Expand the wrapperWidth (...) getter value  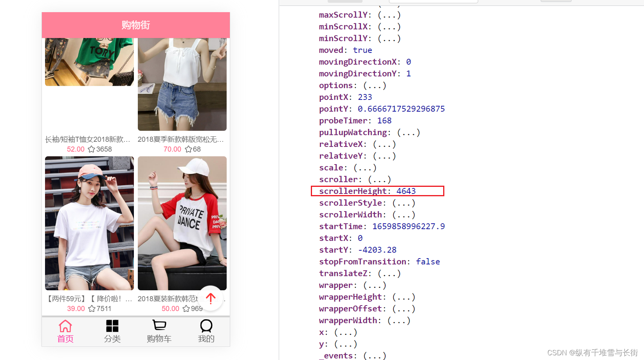(399, 320)
